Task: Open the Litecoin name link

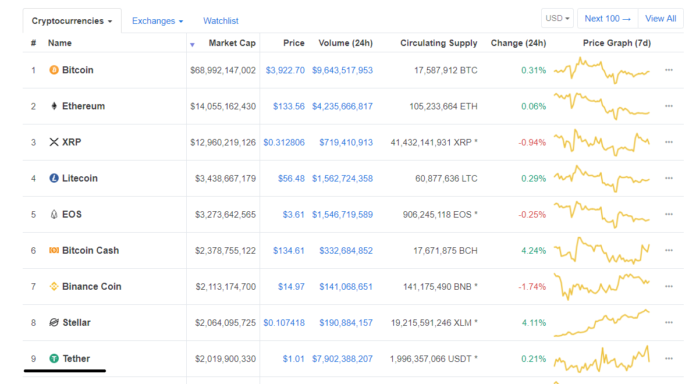Action: [80, 178]
